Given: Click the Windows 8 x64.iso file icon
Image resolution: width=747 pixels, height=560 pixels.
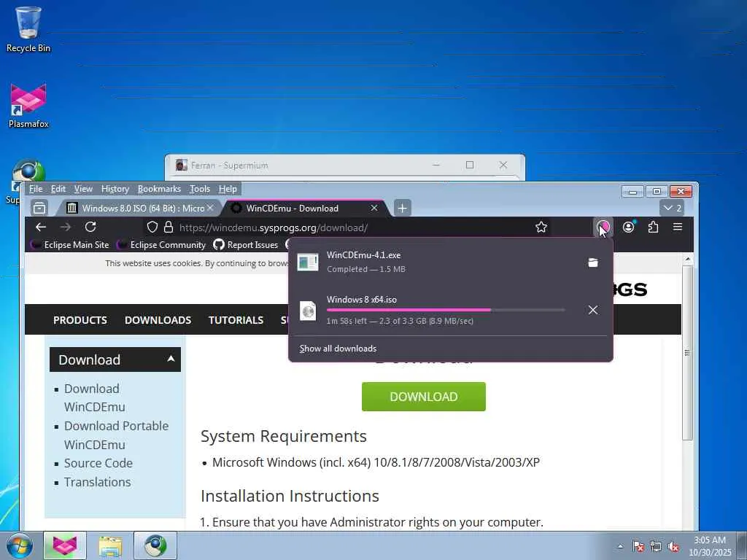Looking at the screenshot, I should tap(308, 311).
